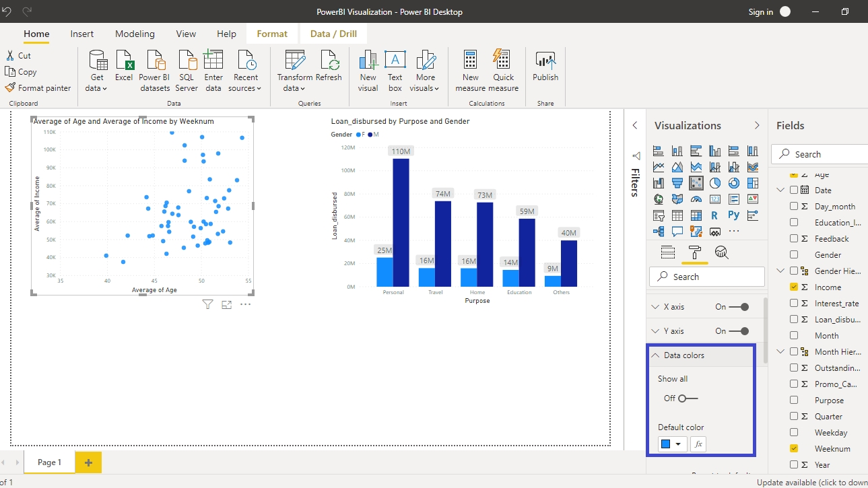Insert a Text box
Viewport: 868px width, 488px height.
pos(395,61)
